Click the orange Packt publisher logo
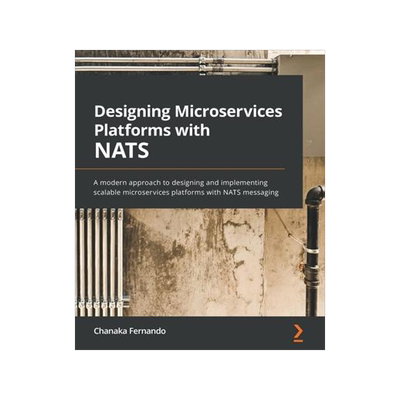 click(x=299, y=334)
